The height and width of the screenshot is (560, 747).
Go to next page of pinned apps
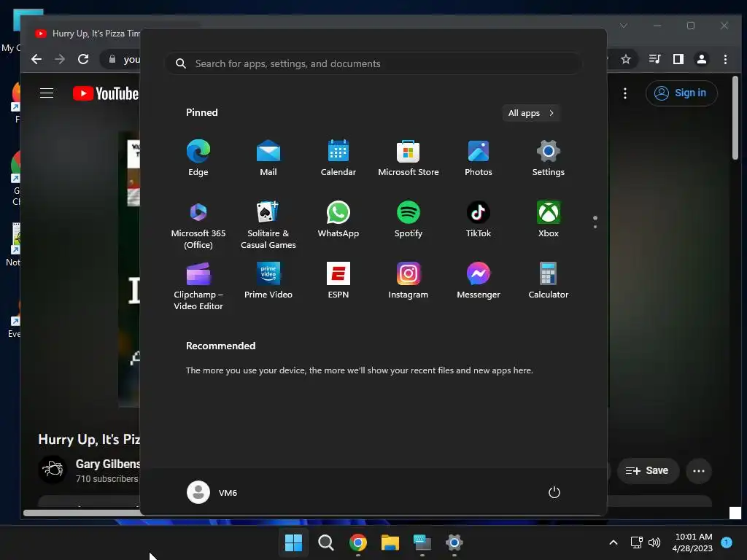(x=595, y=227)
